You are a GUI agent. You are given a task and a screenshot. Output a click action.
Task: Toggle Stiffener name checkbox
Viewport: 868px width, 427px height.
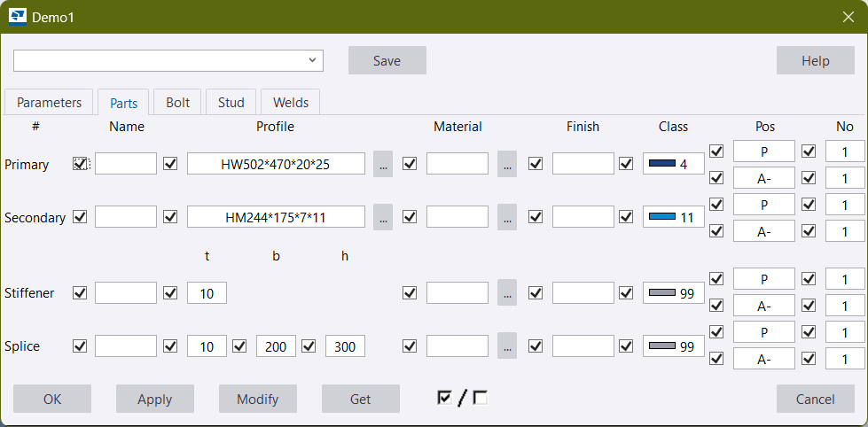(81, 292)
